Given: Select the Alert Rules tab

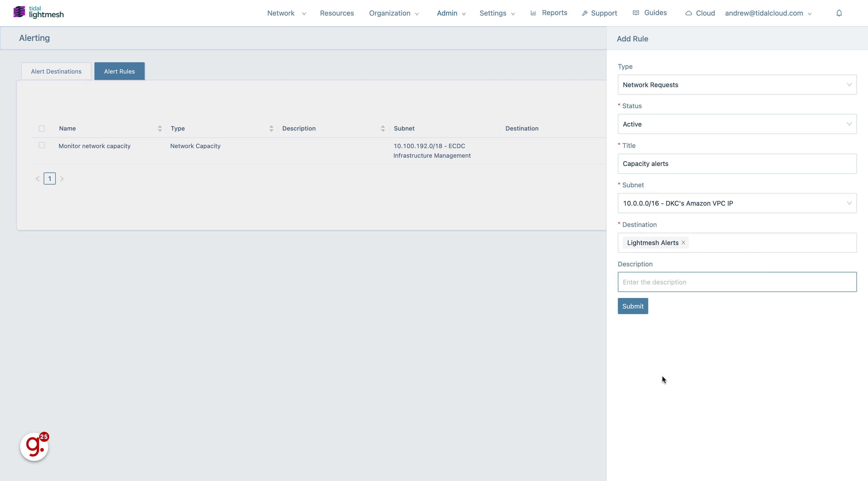Looking at the screenshot, I should (119, 71).
